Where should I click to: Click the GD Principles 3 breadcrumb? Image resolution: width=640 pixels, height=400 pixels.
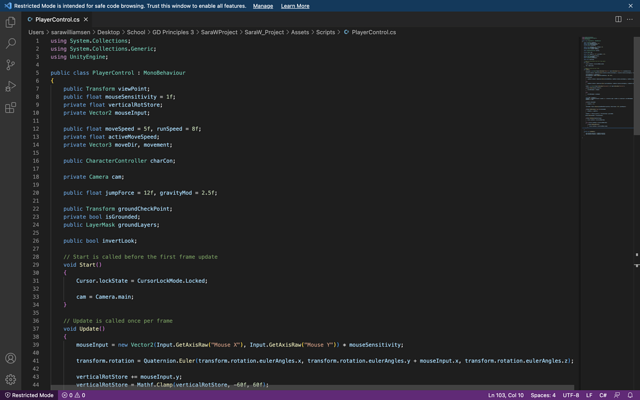[x=173, y=32]
